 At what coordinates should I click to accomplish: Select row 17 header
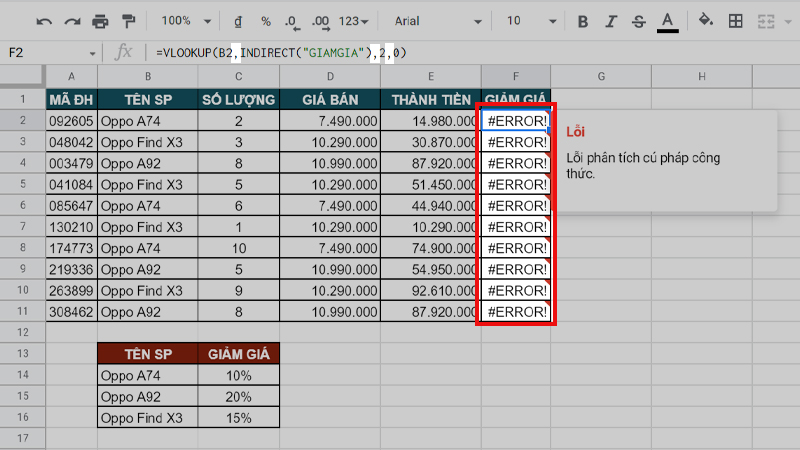(22, 438)
